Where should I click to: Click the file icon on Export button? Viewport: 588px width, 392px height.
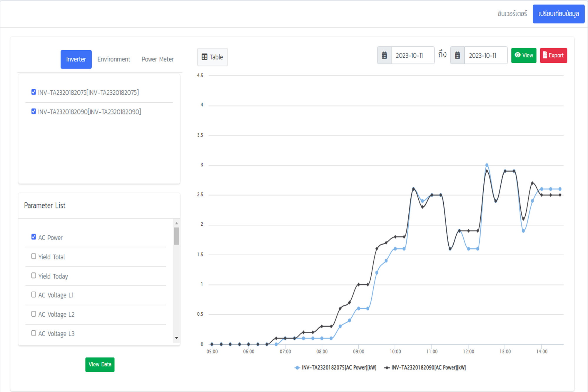545,55
